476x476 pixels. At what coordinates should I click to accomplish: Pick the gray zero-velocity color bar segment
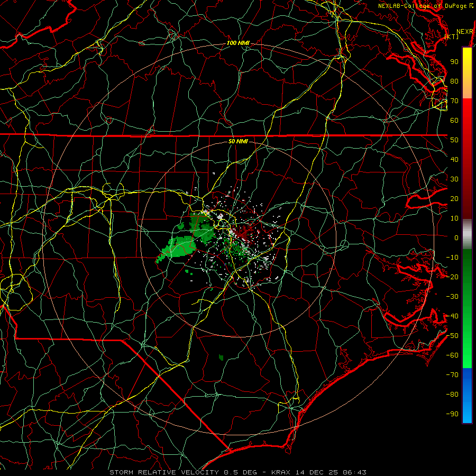coord(467,234)
